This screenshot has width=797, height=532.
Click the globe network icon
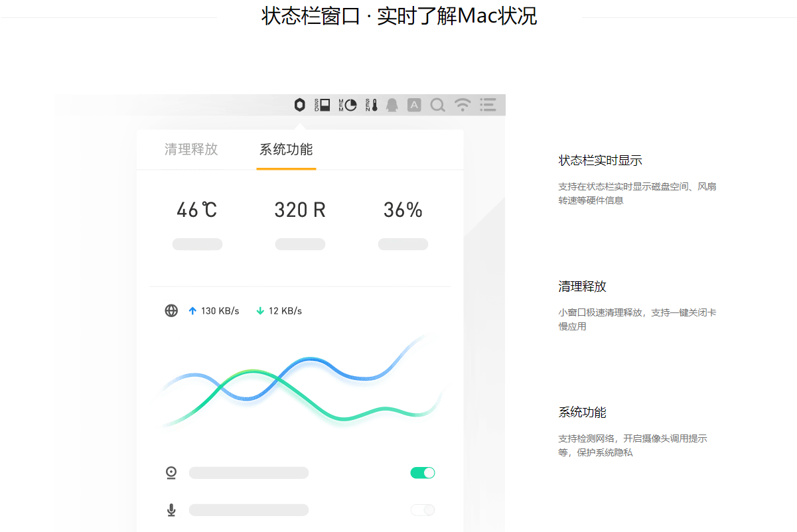click(171, 310)
